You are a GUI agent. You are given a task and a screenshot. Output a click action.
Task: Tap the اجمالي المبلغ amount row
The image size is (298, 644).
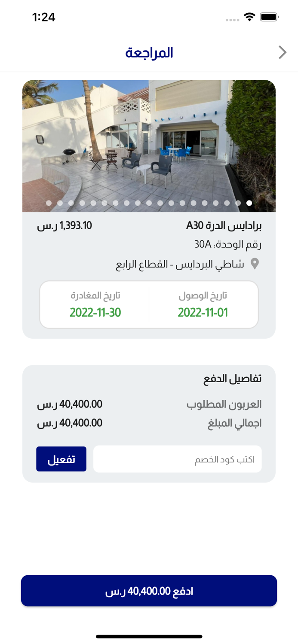coord(149,423)
